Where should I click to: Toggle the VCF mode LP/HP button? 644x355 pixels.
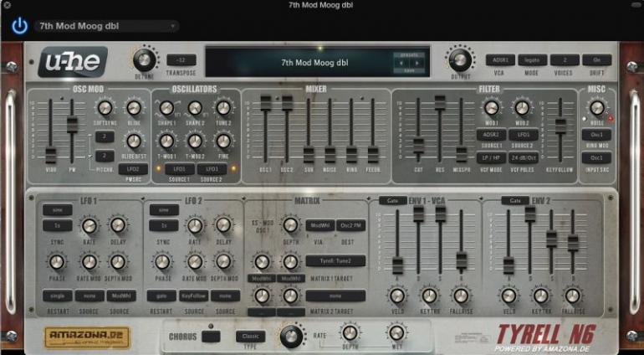click(x=491, y=158)
